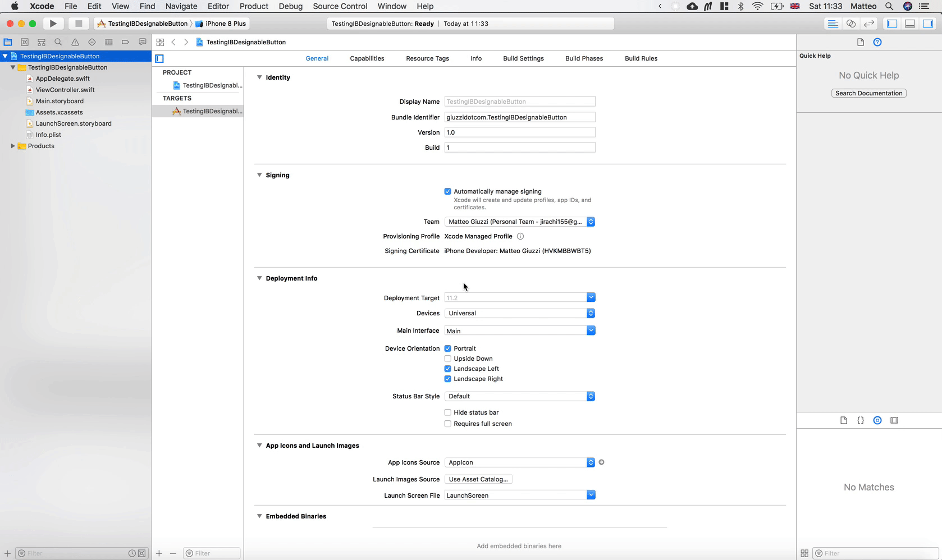Switch to the Version editor
Screen dimensions: 942x560
click(869, 24)
